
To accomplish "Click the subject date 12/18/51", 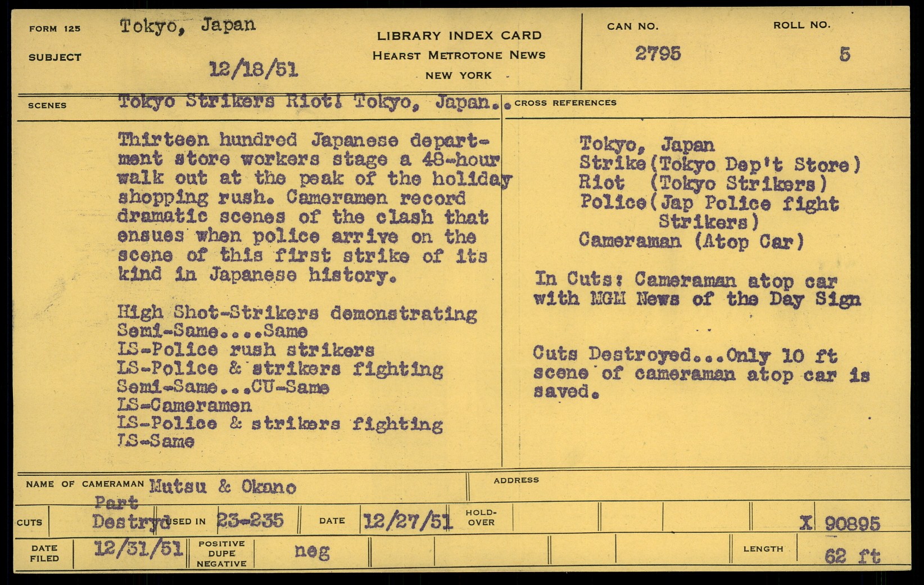I will click(253, 70).
